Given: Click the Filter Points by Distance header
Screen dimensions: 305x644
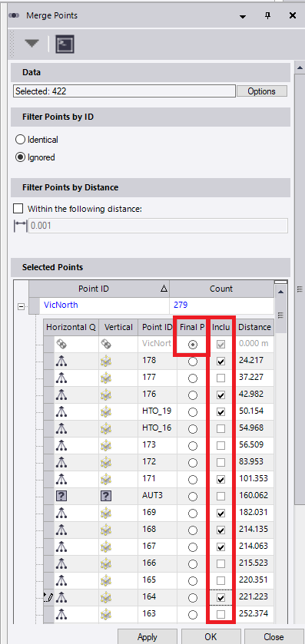Looking at the screenshot, I should tap(151, 187).
